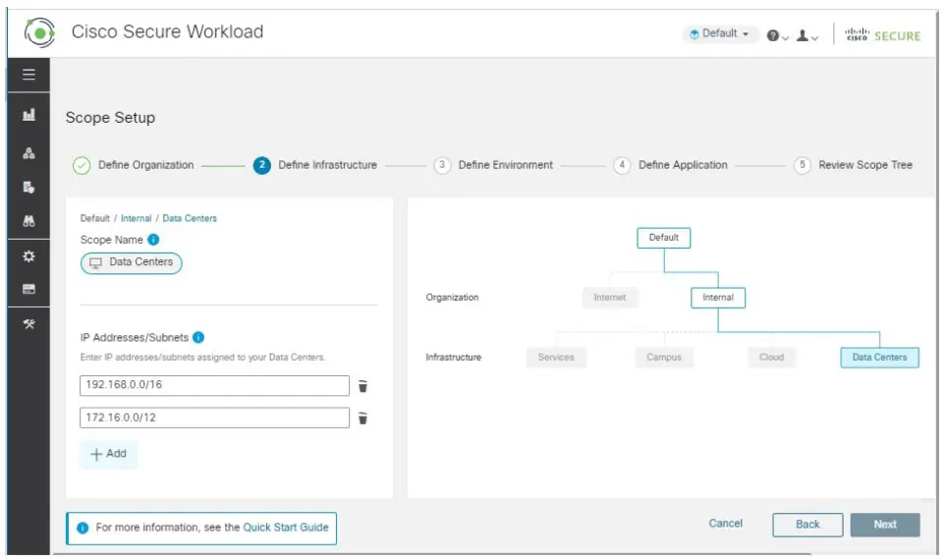This screenshot has width=946, height=560.
Task: Expand the user account menu
Action: point(807,35)
